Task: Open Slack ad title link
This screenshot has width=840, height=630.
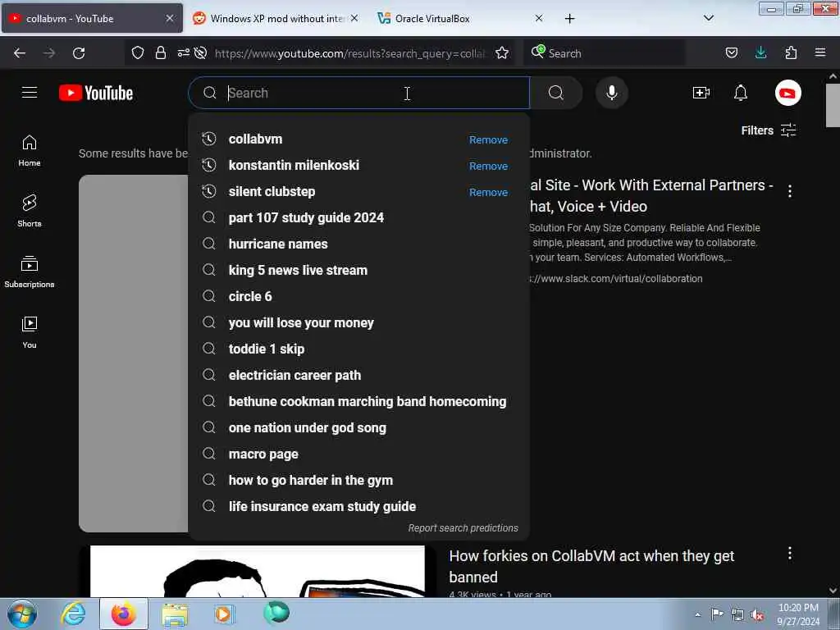Action: (651, 195)
